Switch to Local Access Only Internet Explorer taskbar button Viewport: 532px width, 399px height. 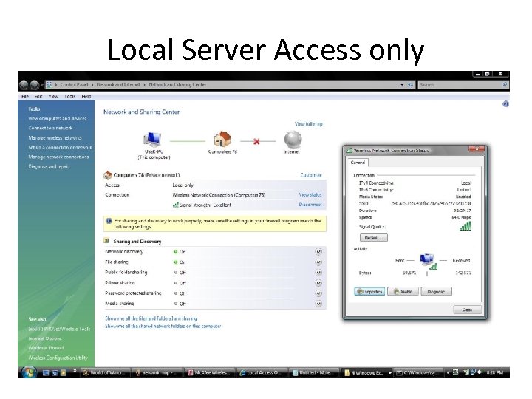click(262, 372)
